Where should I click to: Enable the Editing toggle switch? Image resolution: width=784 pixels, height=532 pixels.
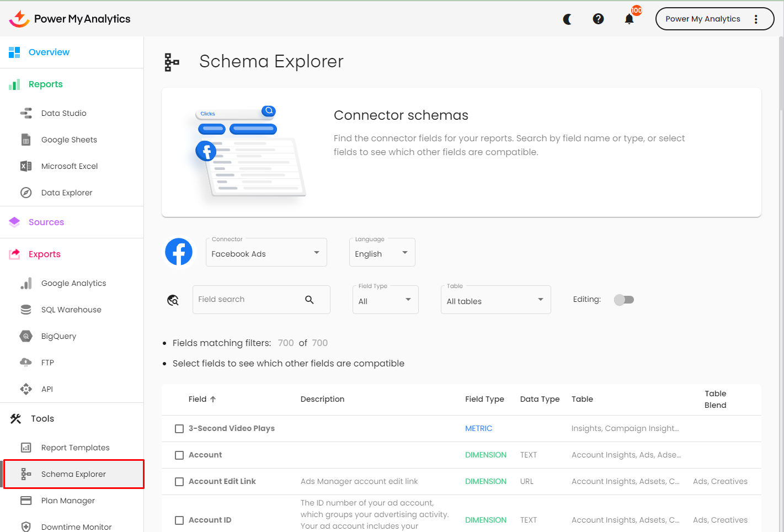(x=624, y=300)
